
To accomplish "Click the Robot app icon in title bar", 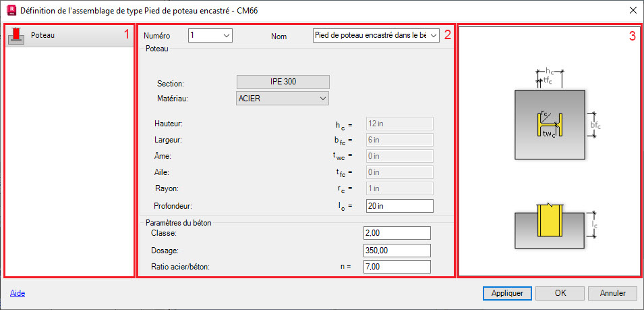I will pos(12,10).
